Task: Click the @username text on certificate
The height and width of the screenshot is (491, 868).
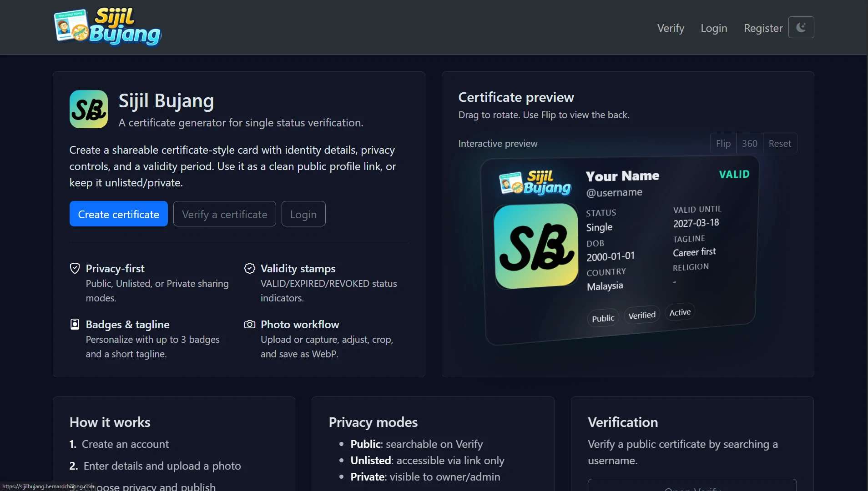Action: [x=614, y=192]
